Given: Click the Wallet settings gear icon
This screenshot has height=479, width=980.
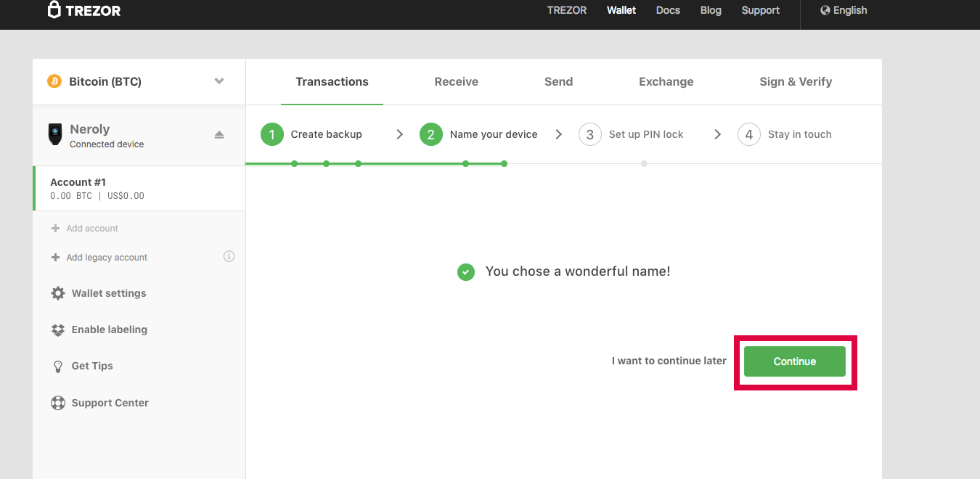Looking at the screenshot, I should (58, 293).
